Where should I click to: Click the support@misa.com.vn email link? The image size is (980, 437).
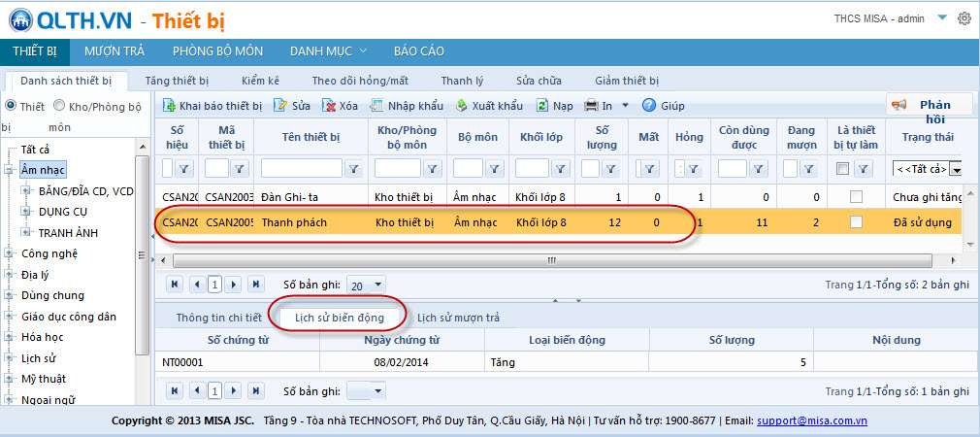(811, 420)
